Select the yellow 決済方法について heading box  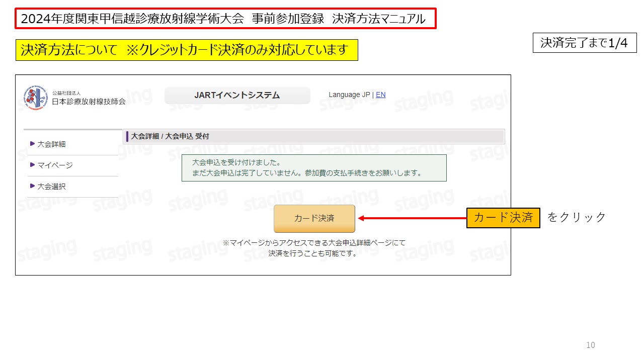(187, 50)
